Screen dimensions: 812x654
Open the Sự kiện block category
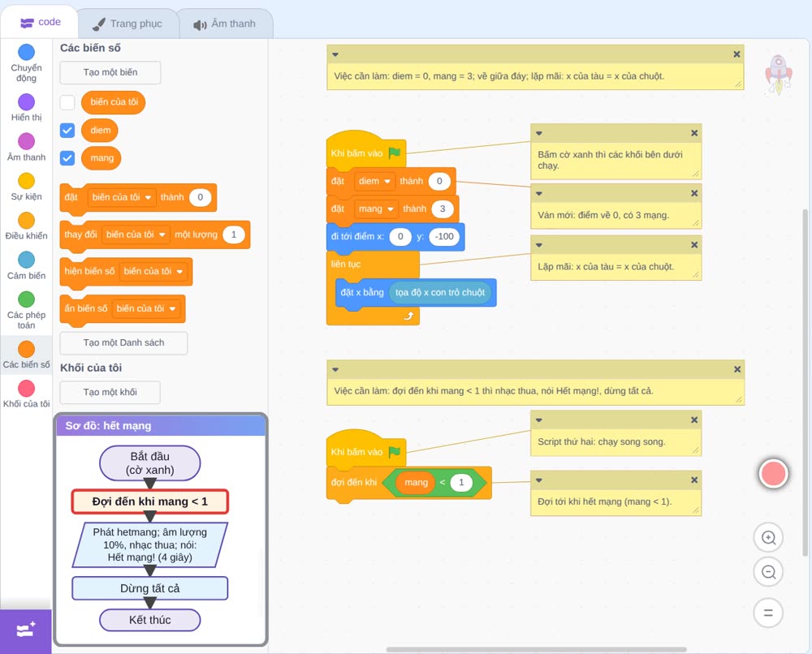(27, 187)
